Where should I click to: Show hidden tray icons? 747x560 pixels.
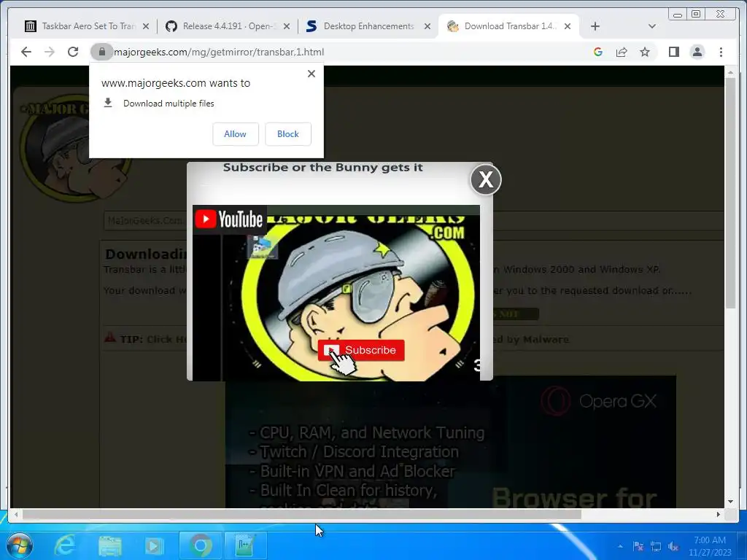tap(620, 547)
